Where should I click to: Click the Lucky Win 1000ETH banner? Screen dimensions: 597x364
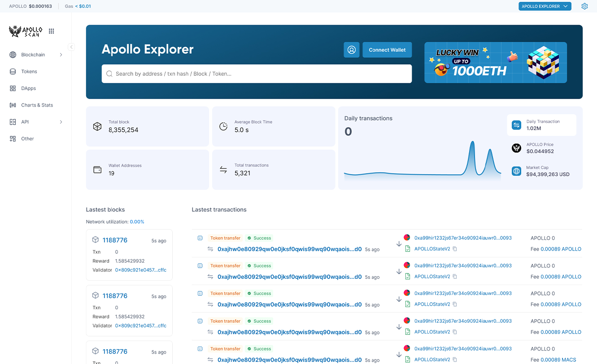495,63
